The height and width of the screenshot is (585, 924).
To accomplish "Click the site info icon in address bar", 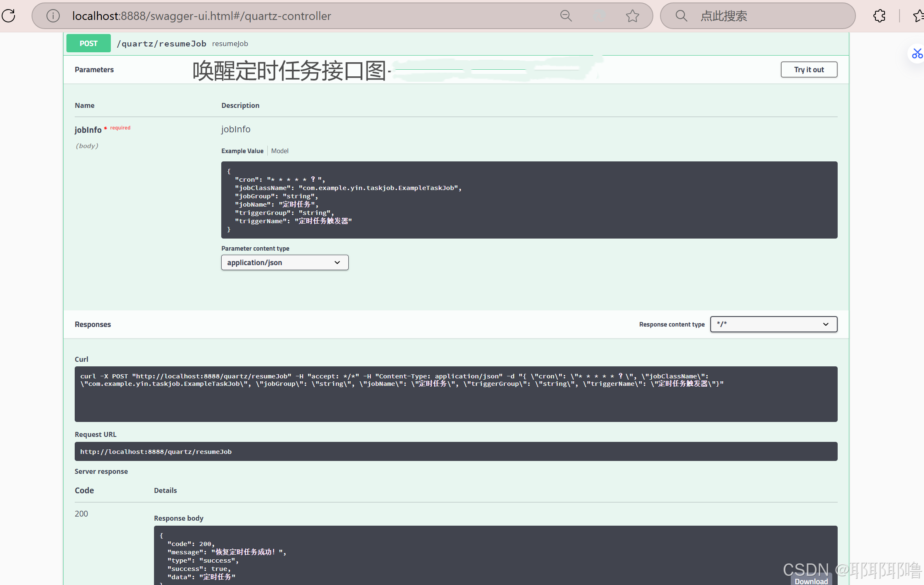I will (53, 16).
